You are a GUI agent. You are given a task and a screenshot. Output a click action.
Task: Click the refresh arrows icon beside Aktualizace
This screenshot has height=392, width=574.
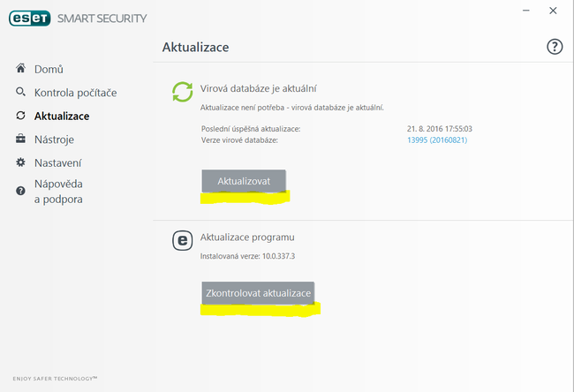click(20, 116)
